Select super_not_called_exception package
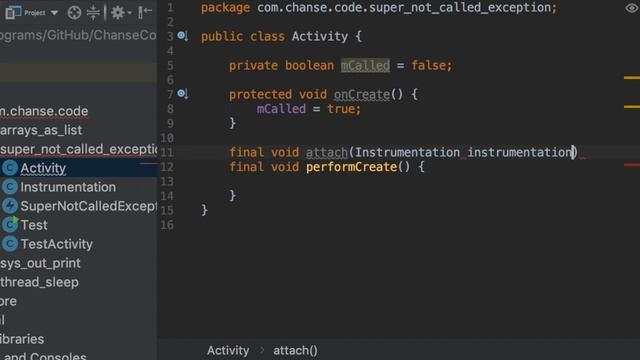 point(78,149)
